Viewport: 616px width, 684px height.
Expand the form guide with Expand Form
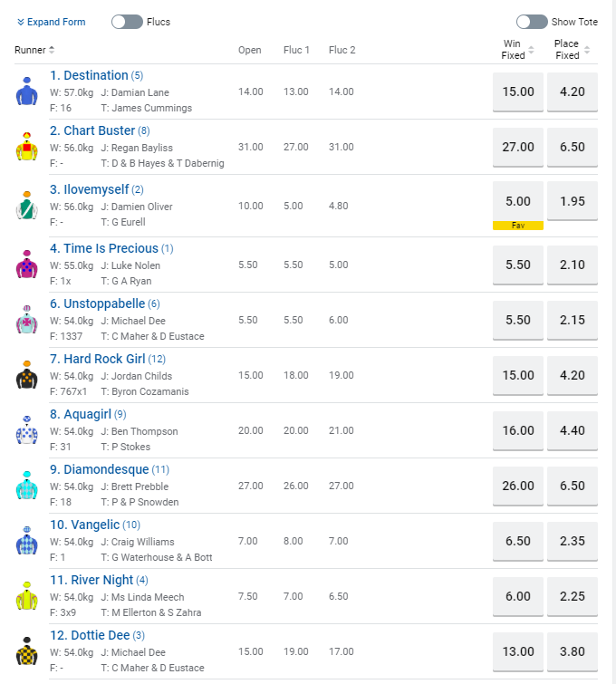pos(51,22)
